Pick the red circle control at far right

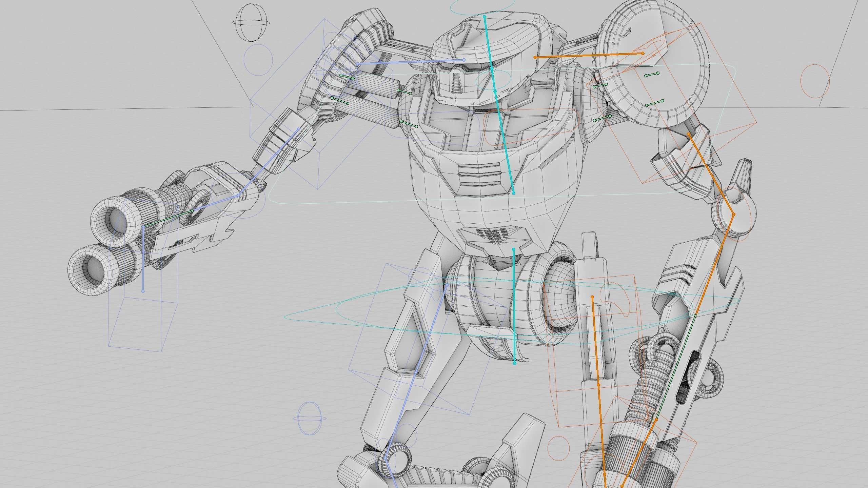click(x=815, y=81)
